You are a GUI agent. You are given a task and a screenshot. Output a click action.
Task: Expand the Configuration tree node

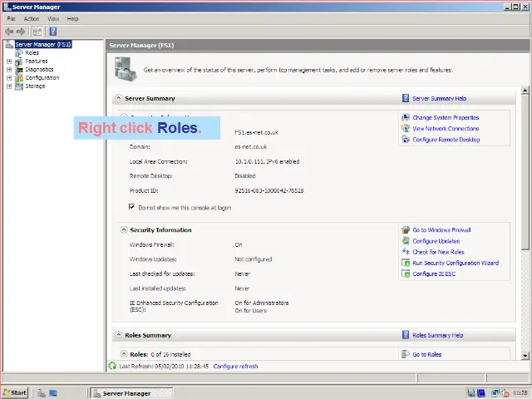point(9,78)
